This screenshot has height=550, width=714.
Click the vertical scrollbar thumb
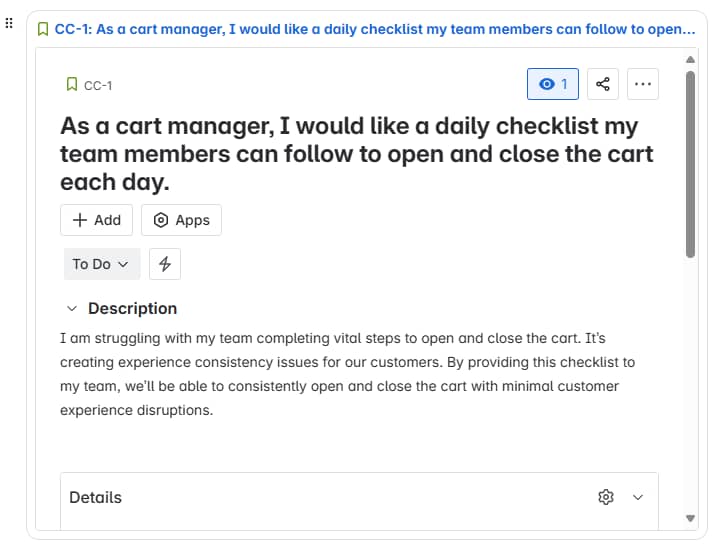(690, 164)
